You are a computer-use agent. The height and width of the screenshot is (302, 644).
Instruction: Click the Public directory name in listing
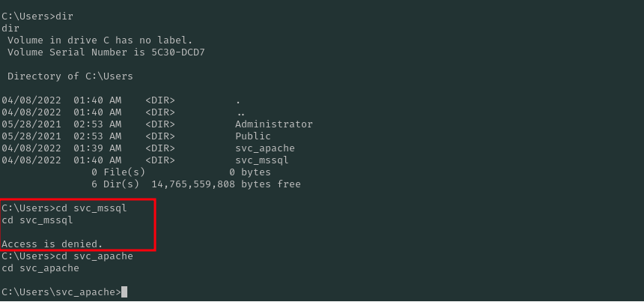(252, 136)
